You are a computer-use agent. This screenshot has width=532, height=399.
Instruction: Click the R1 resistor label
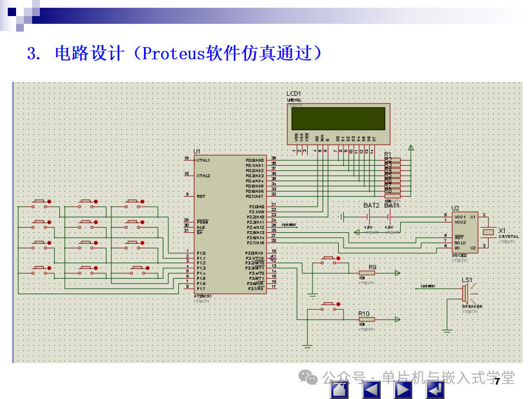click(387, 155)
